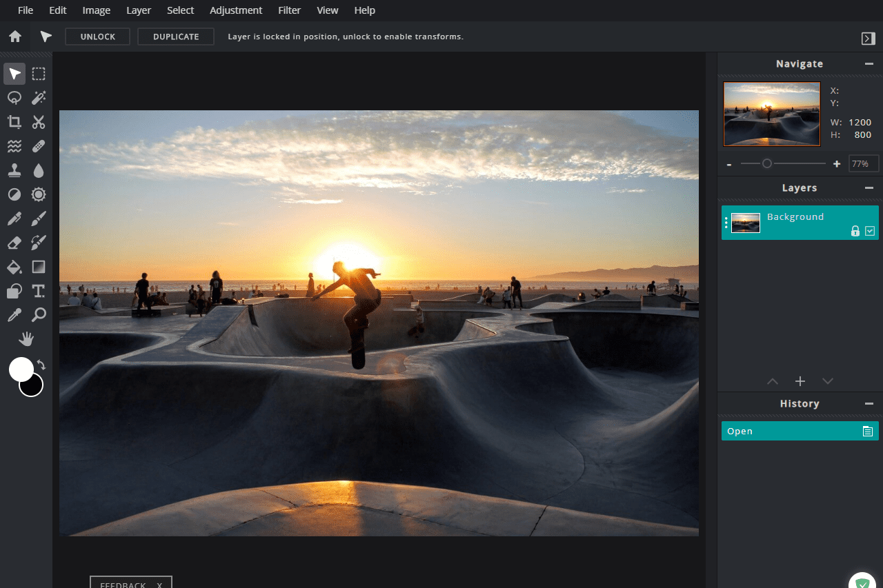Swap foreground and background colors
The height and width of the screenshot is (588, 883).
click(x=41, y=365)
